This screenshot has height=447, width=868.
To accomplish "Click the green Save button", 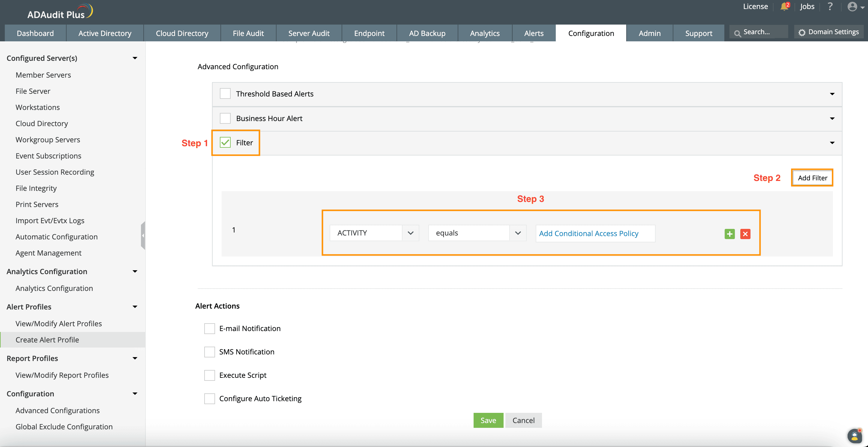I will [488, 420].
